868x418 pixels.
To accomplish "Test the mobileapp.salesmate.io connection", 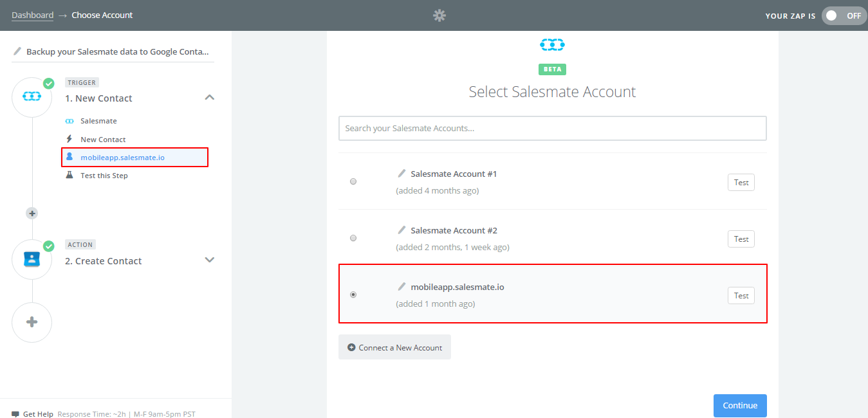I will click(x=741, y=296).
